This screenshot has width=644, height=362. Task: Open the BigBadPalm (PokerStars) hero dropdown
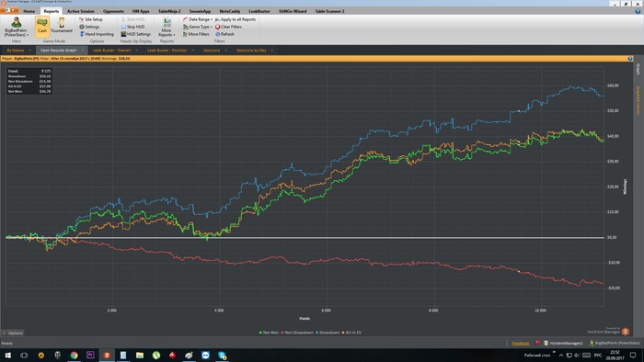coord(17,27)
